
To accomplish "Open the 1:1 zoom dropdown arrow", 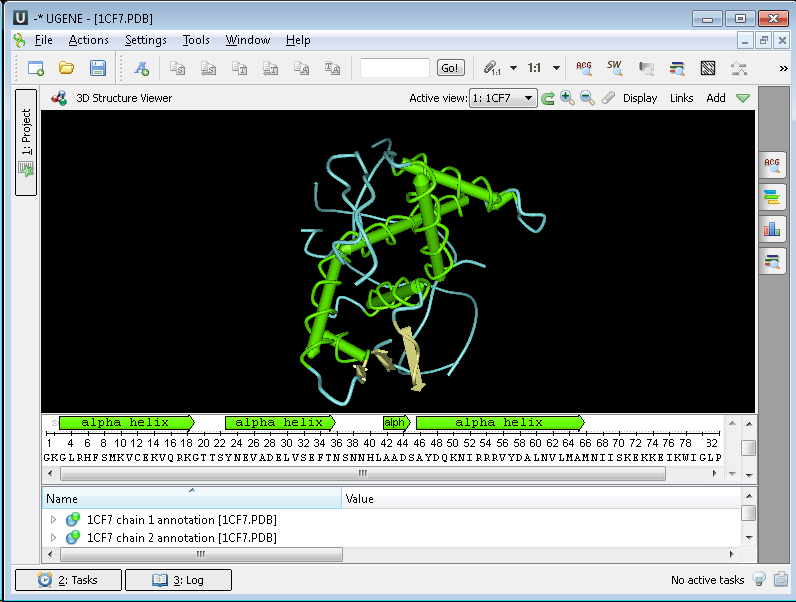I will click(556, 68).
